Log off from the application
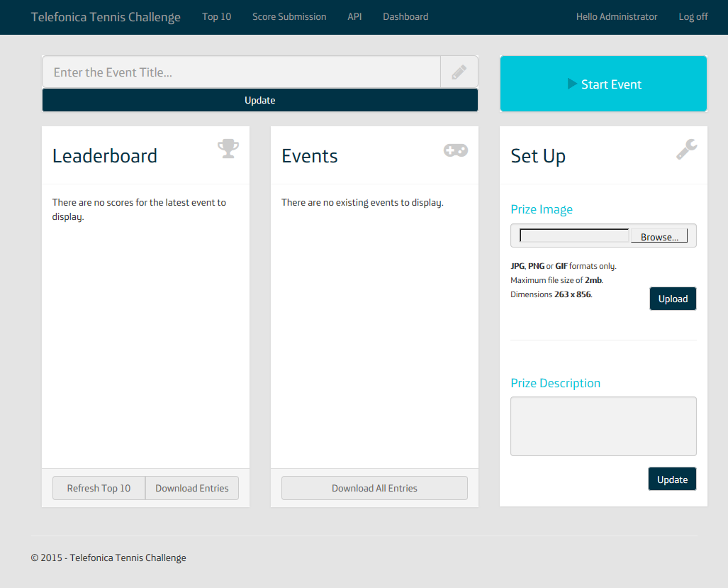This screenshot has width=728, height=588. click(693, 16)
